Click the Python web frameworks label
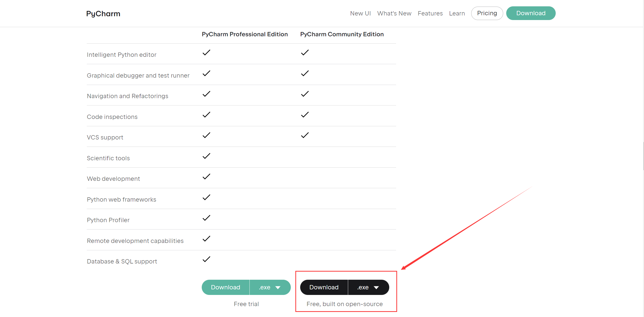Viewport: 644px width, 317px height. 121,200
